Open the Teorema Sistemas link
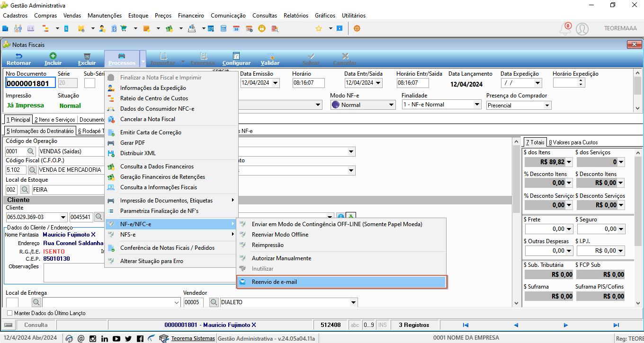 (x=193, y=338)
